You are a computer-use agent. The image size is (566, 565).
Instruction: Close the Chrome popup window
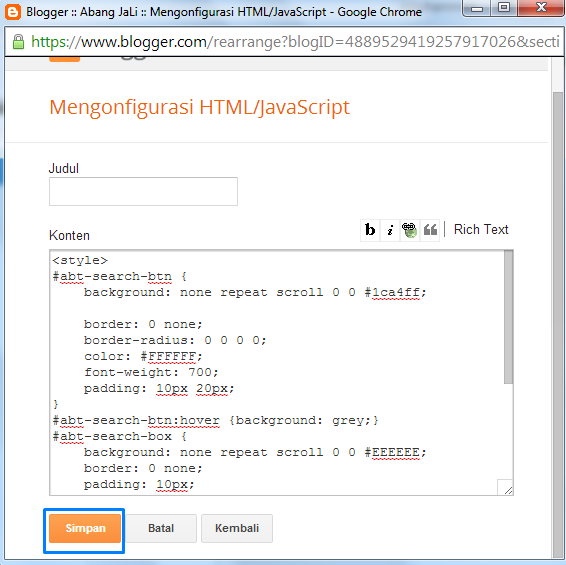point(541,8)
